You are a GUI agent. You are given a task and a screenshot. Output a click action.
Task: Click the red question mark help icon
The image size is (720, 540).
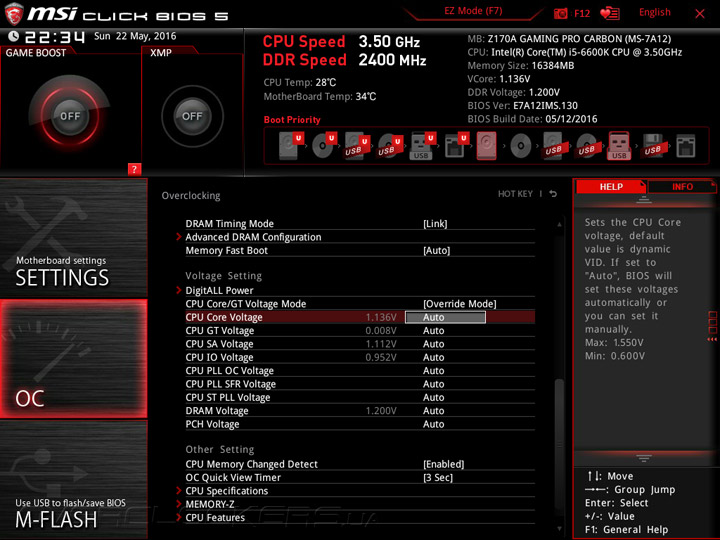click(x=134, y=169)
